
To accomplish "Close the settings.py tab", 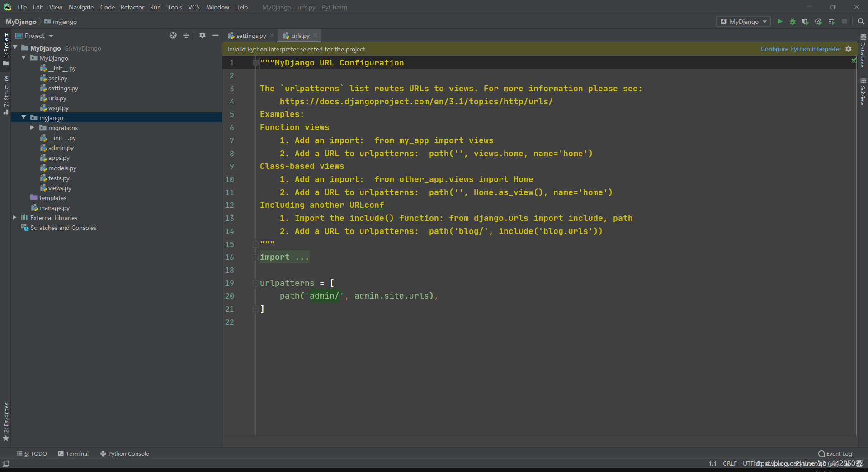I will click(x=272, y=36).
